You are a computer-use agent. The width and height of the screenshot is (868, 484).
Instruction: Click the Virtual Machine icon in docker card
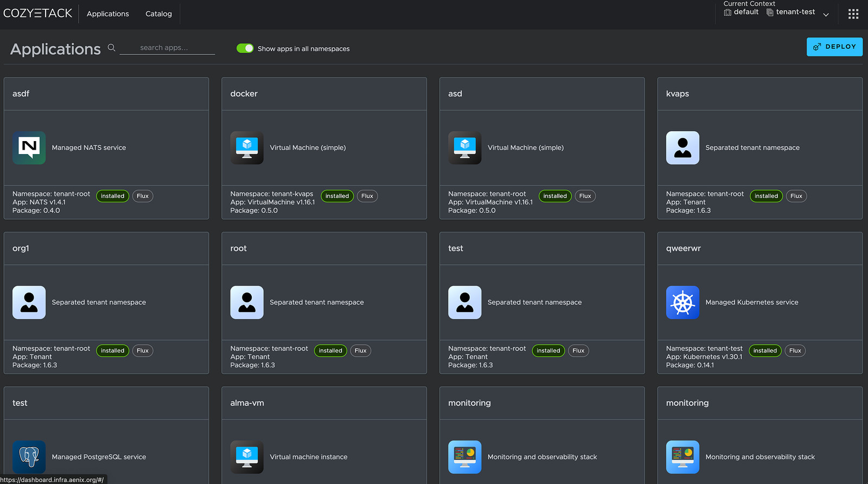click(247, 148)
